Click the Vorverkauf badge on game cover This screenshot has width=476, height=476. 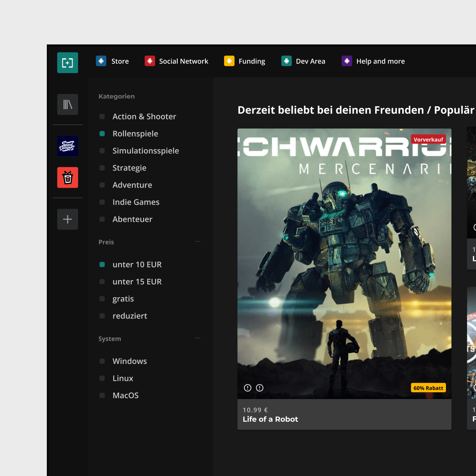pyautogui.click(x=428, y=140)
